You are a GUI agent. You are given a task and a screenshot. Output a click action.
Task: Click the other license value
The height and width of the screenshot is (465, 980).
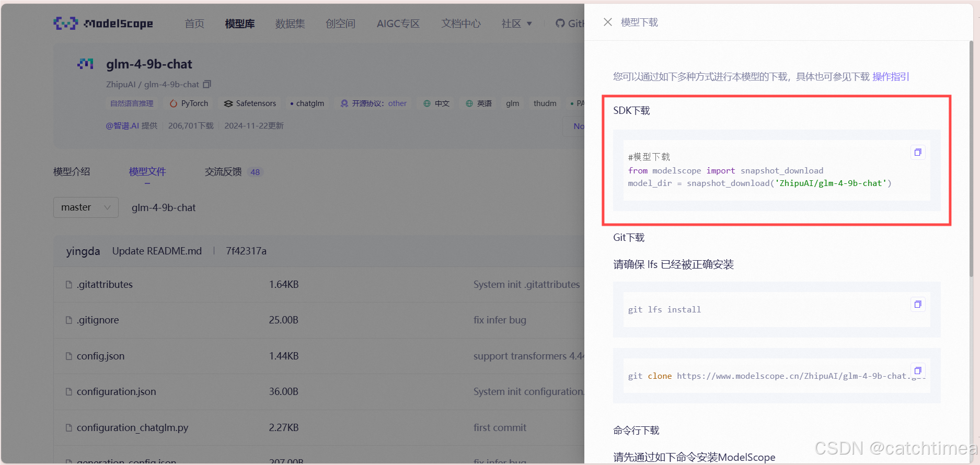(x=397, y=103)
